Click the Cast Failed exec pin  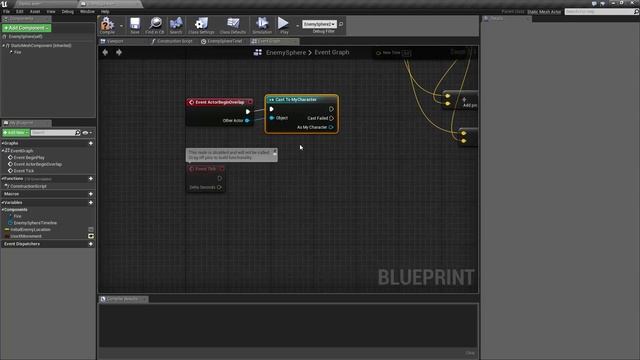click(x=331, y=118)
